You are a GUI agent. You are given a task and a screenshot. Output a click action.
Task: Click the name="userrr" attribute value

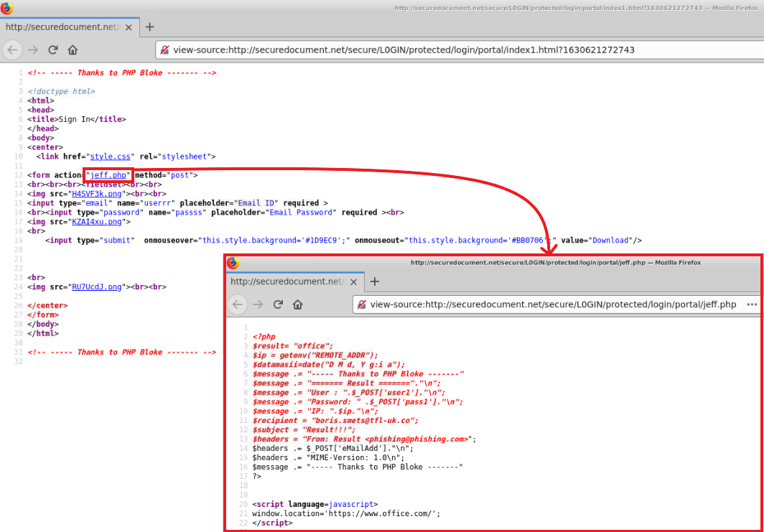pos(159,203)
